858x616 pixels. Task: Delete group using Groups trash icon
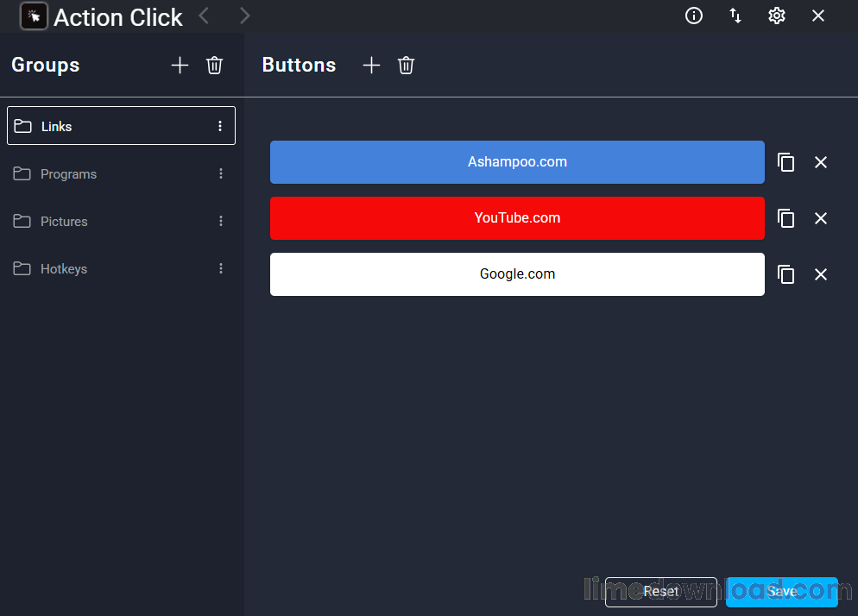(214, 65)
